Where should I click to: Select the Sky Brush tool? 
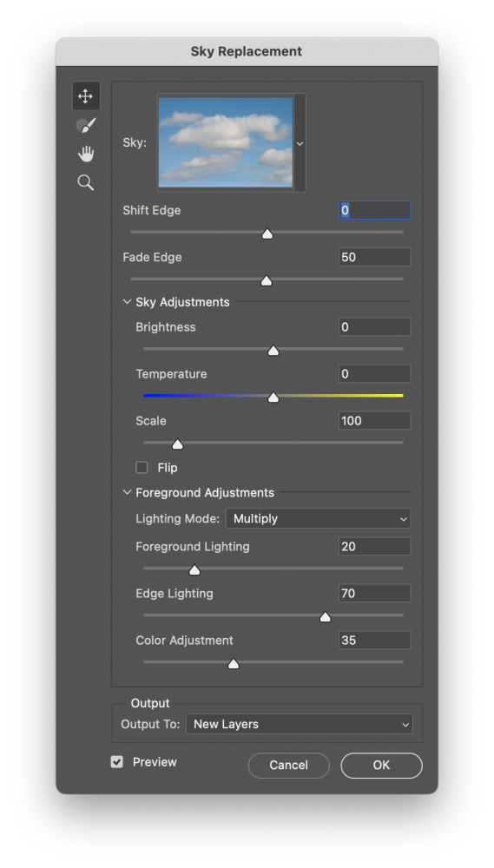pos(86,125)
